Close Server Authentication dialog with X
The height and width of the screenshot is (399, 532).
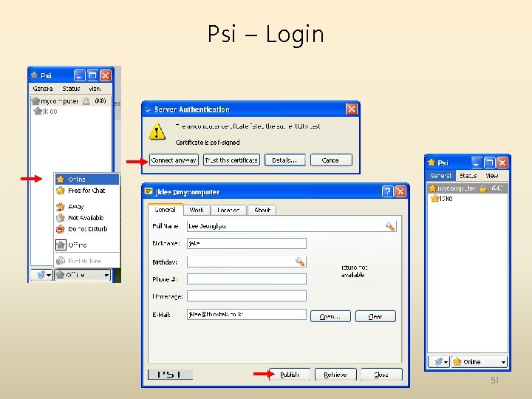pos(351,109)
